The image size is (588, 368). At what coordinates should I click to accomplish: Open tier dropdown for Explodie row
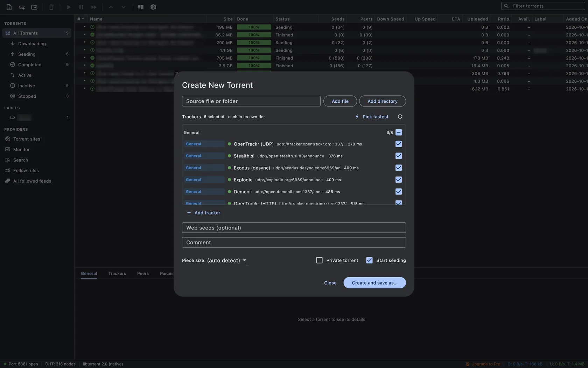(204, 180)
